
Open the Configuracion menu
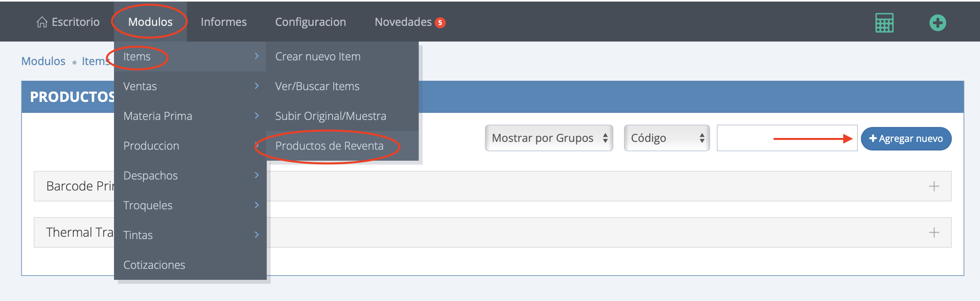click(310, 22)
